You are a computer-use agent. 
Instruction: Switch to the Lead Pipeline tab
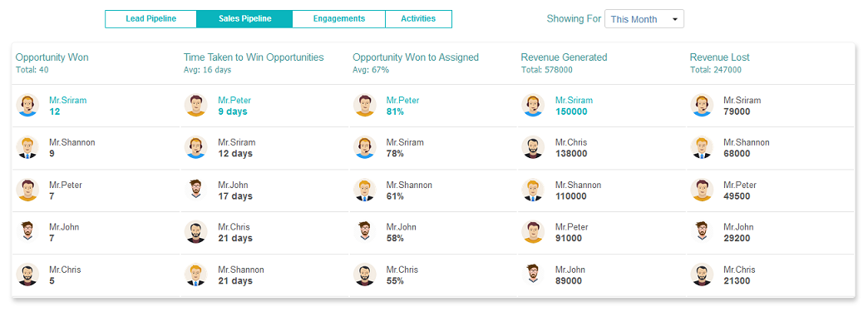151,19
